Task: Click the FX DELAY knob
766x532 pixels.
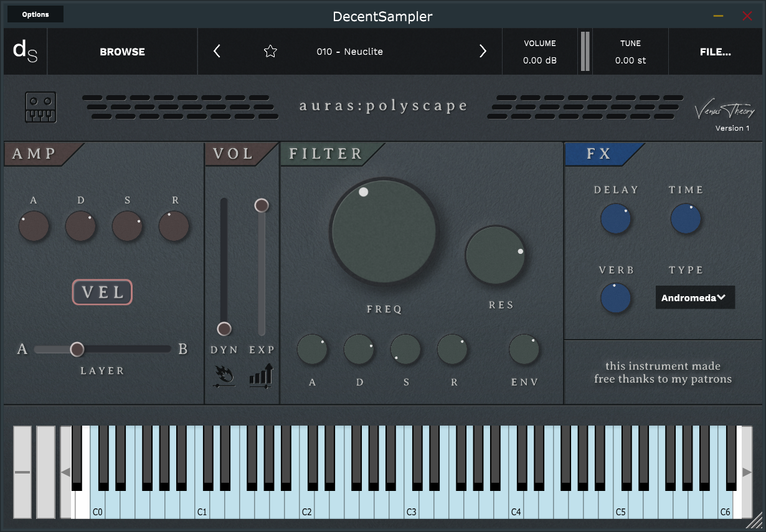Action: [x=616, y=220]
